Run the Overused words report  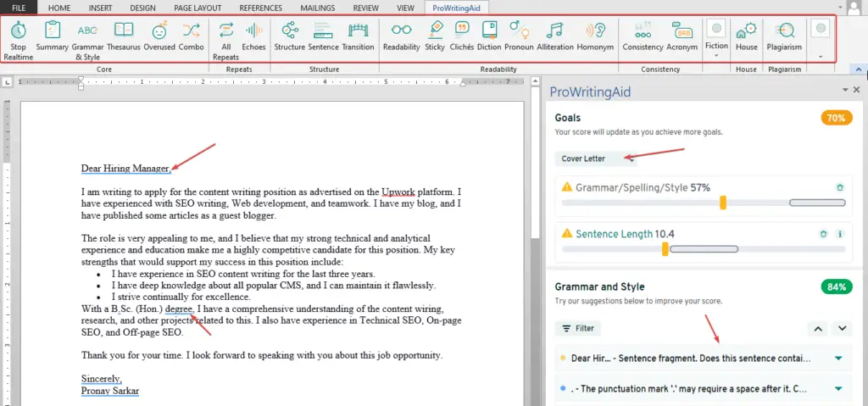point(159,37)
